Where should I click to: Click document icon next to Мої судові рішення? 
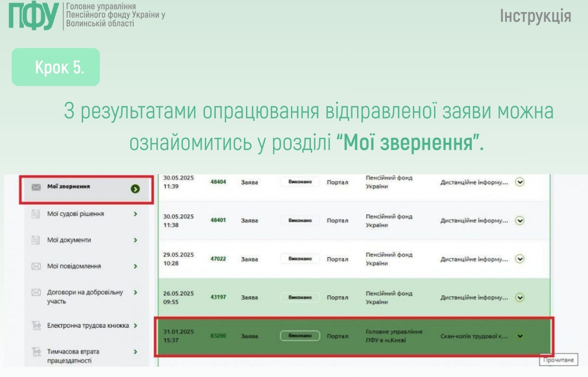36,214
